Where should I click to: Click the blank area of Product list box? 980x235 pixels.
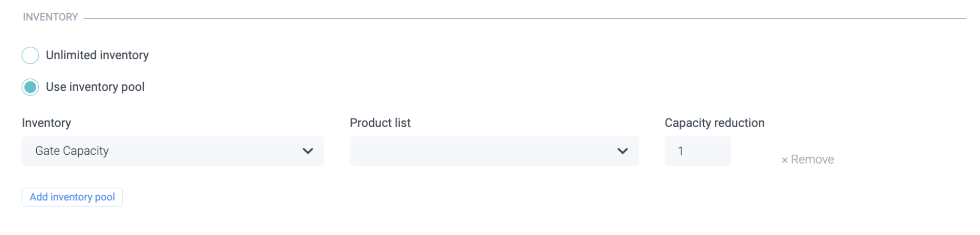[473, 151]
